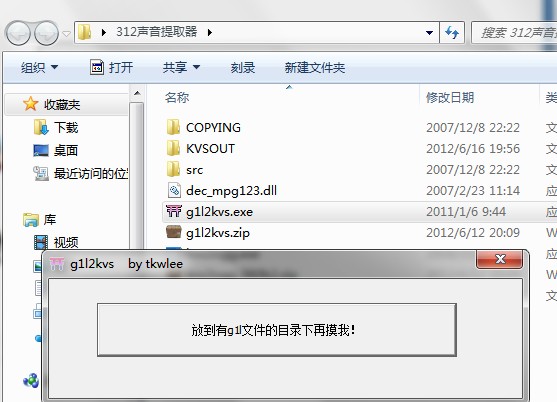Click 打开 toolbar button
Image resolution: width=557 pixels, height=402 pixels.
tap(112, 67)
